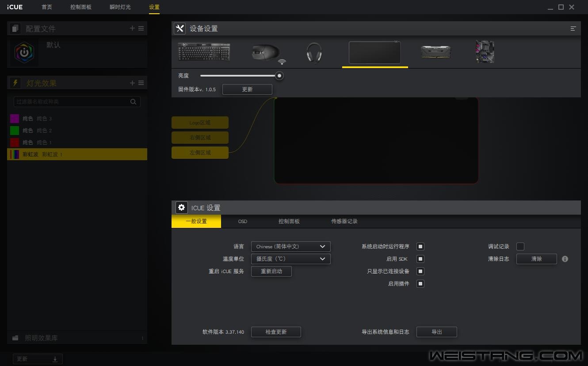Expand the 照明效果库 panel
This screenshot has height=366, width=588.
point(77,338)
